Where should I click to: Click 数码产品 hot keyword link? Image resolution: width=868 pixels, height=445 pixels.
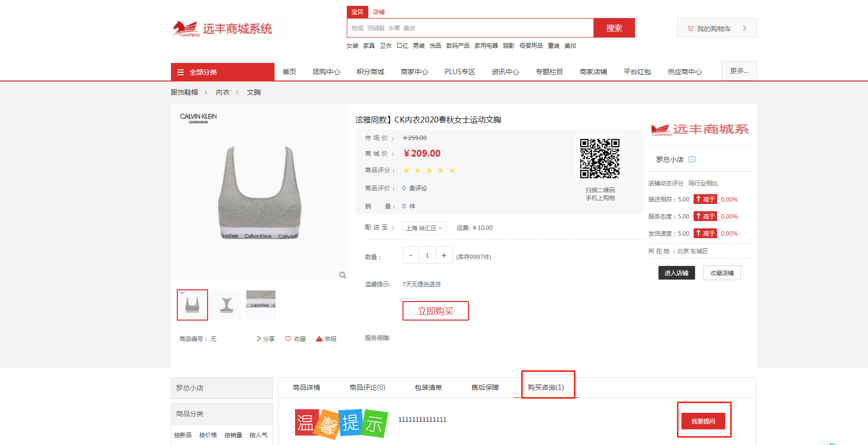coord(458,46)
